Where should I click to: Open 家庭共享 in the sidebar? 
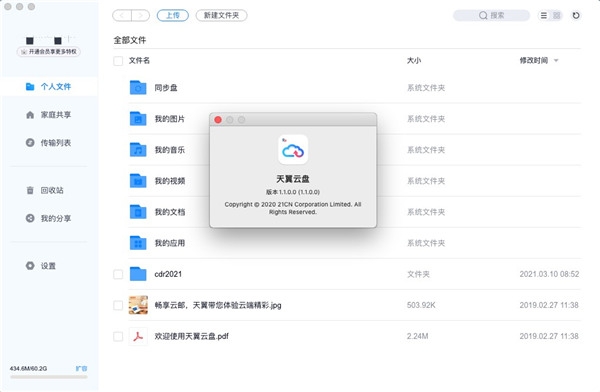coord(49,114)
